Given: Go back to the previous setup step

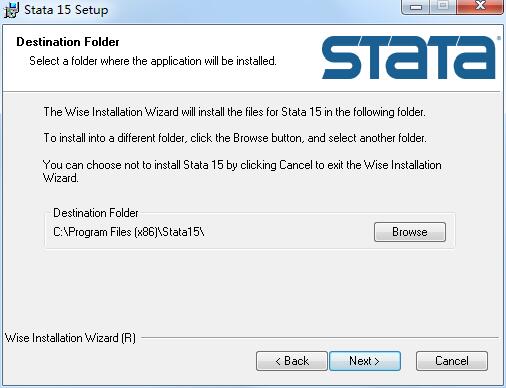Looking at the screenshot, I should tap(292, 361).
